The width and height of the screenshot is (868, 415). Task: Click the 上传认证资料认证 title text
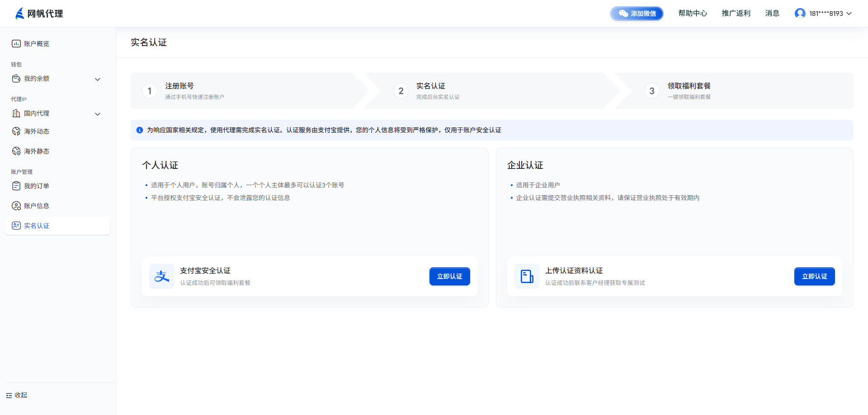pos(574,270)
